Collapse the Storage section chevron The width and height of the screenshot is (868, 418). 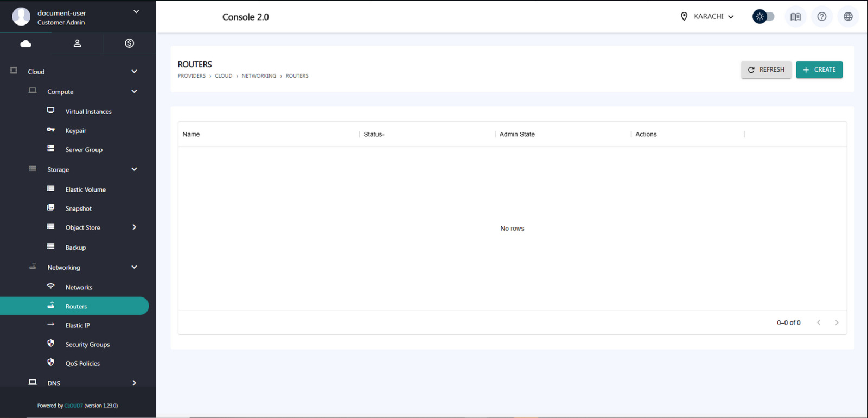pos(134,169)
